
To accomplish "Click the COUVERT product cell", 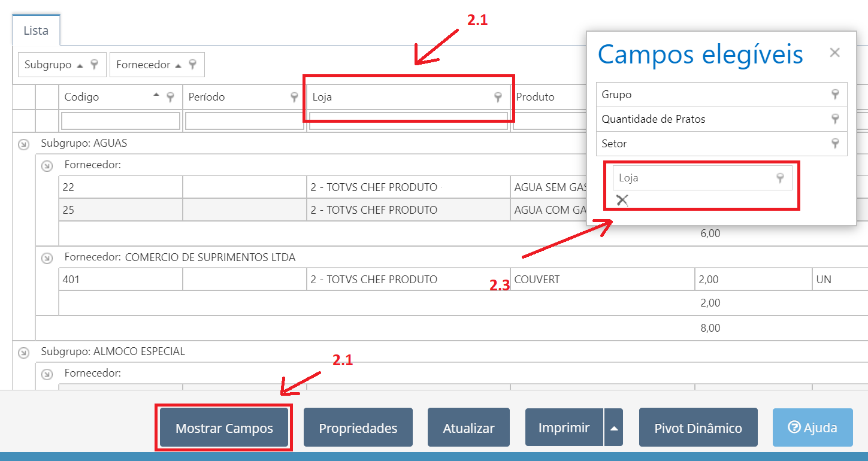I will point(603,280).
